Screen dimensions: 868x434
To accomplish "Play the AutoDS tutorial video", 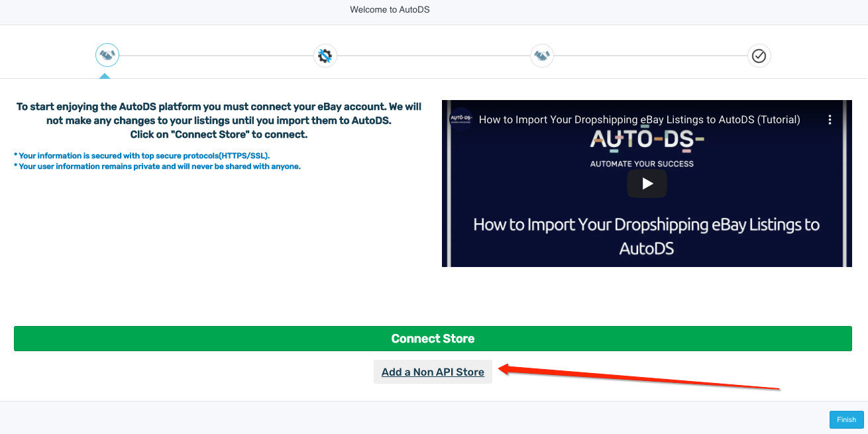I will point(647,184).
